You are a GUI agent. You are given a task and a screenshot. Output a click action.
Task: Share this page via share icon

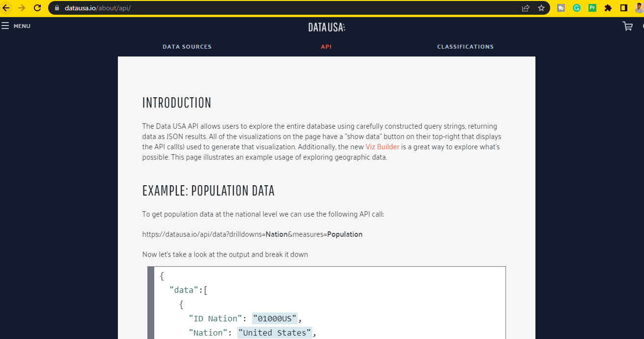pyautogui.click(x=526, y=8)
